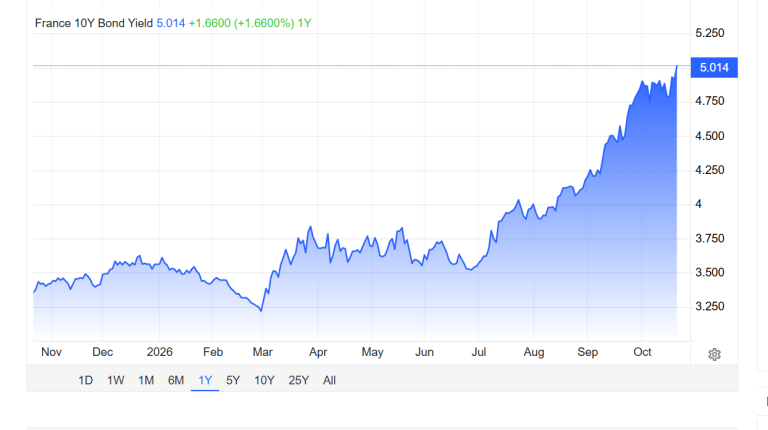Select the 1W time range
768x430 pixels.
click(116, 380)
